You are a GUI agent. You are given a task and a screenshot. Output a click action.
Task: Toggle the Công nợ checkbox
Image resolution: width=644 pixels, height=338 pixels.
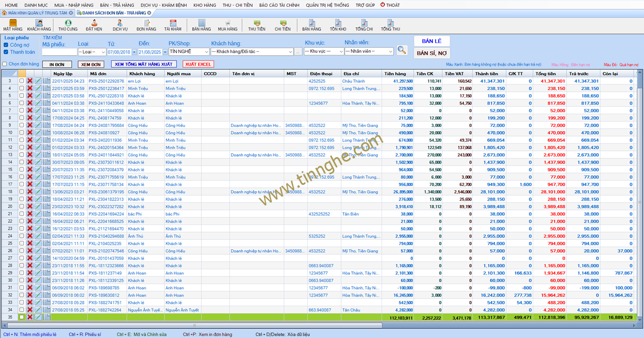(x=6, y=45)
